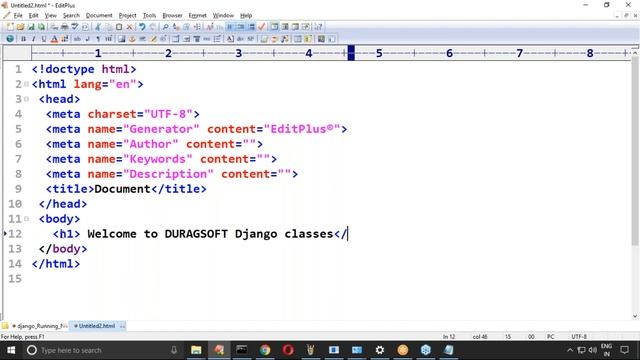Save the file with the Save icon
Image resolution: width=640 pixels, height=360 pixels.
point(31,27)
